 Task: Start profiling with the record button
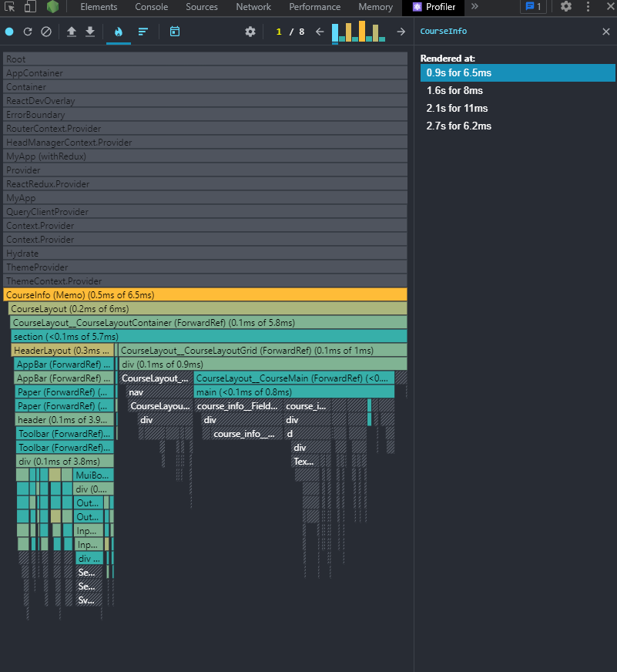click(x=9, y=32)
